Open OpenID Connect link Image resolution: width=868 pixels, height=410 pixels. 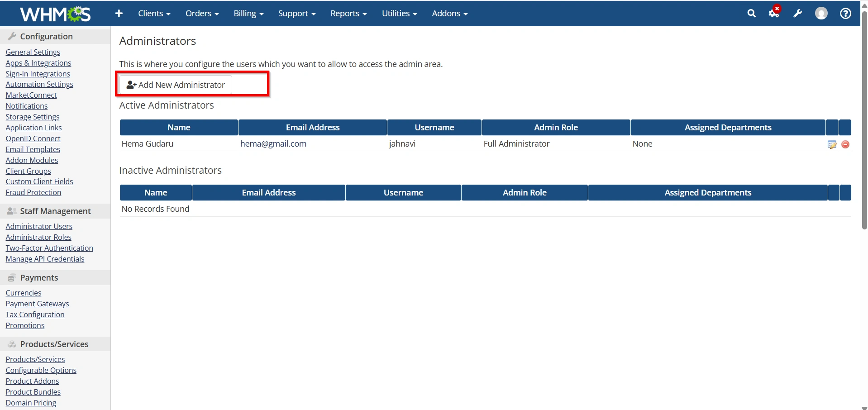(x=33, y=138)
